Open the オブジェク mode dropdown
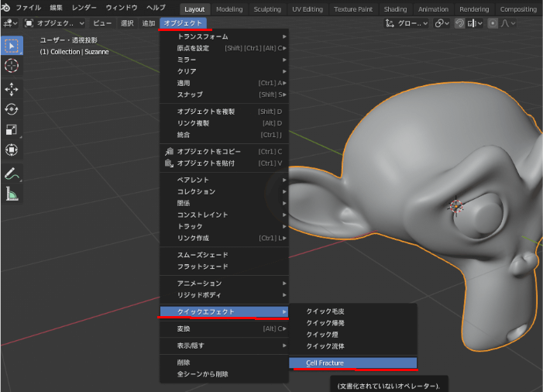 pos(55,23)
